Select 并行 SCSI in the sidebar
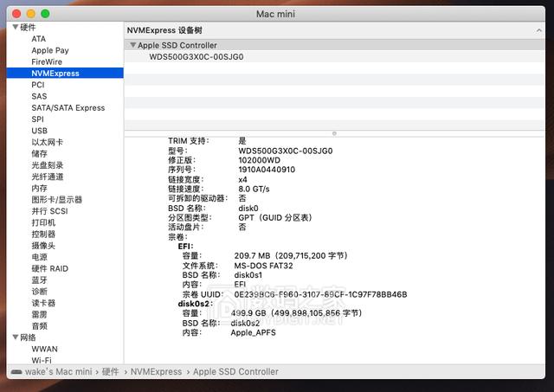Screen dimensions: 554x392 click(49, 211)
